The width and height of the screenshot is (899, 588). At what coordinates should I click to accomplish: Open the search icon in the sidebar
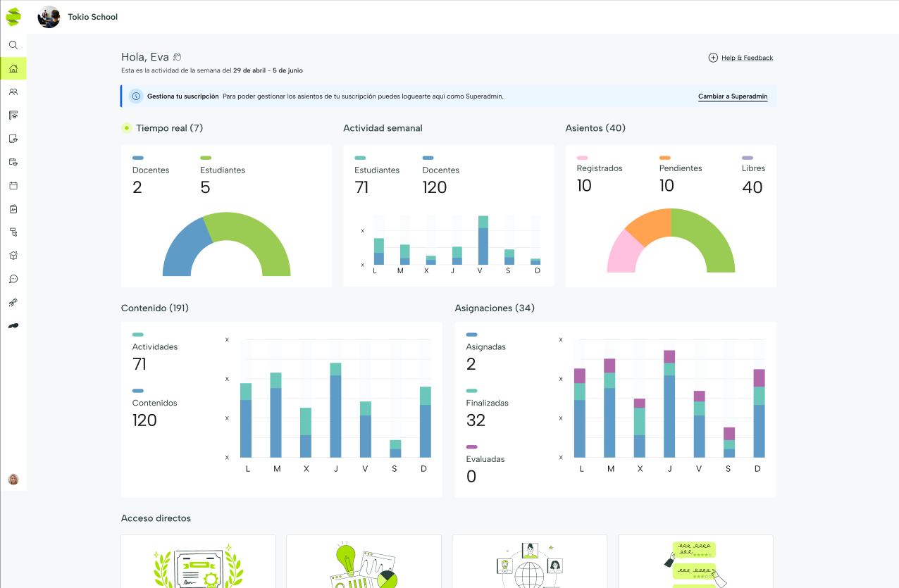click(13, 45)
